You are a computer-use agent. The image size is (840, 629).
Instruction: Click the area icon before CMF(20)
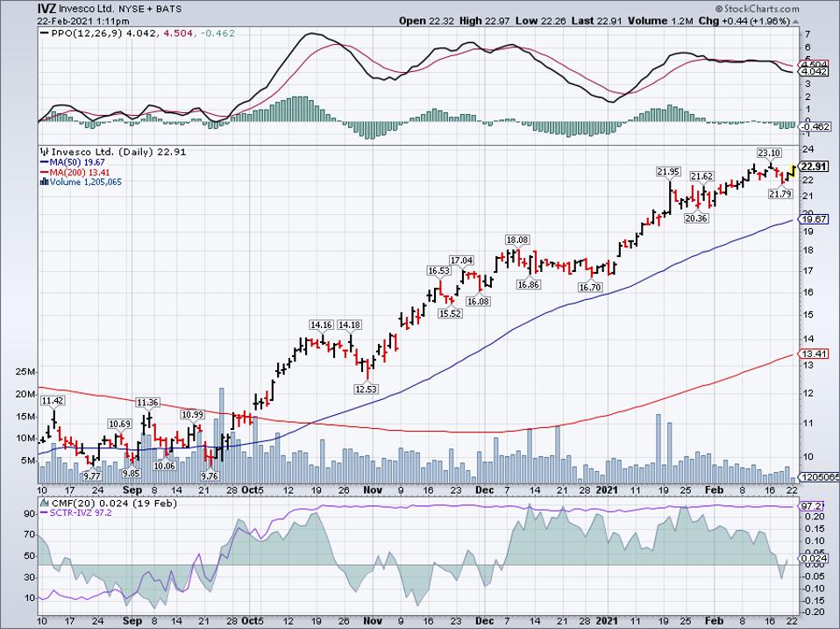[x=45, y=504]
